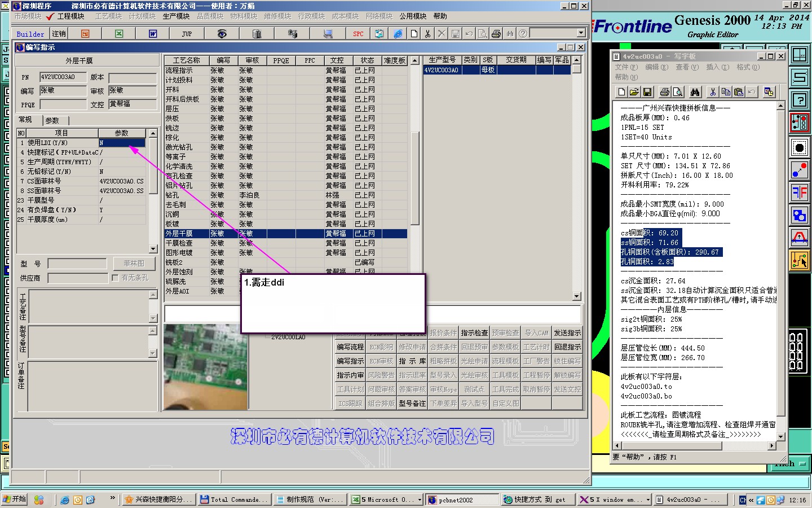Click the computer terminal icon in main toolbar

tap(328, 34)
